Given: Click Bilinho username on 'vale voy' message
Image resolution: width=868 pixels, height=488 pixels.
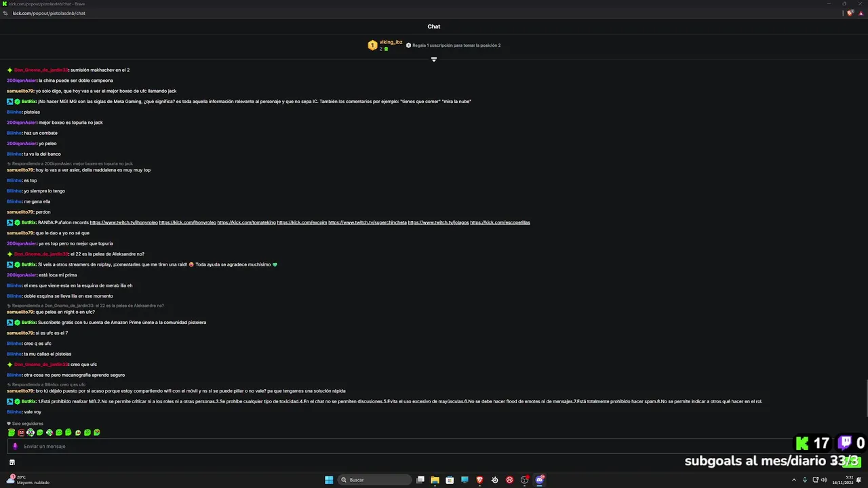Looking at the screenshot, I should coord(15,412).
